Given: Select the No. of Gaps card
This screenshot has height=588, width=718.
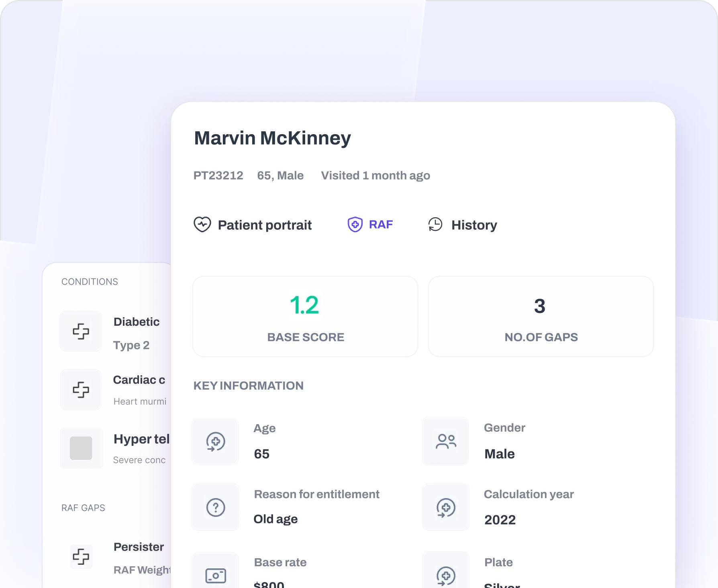Looking at the screenshot, I should 541,316.
